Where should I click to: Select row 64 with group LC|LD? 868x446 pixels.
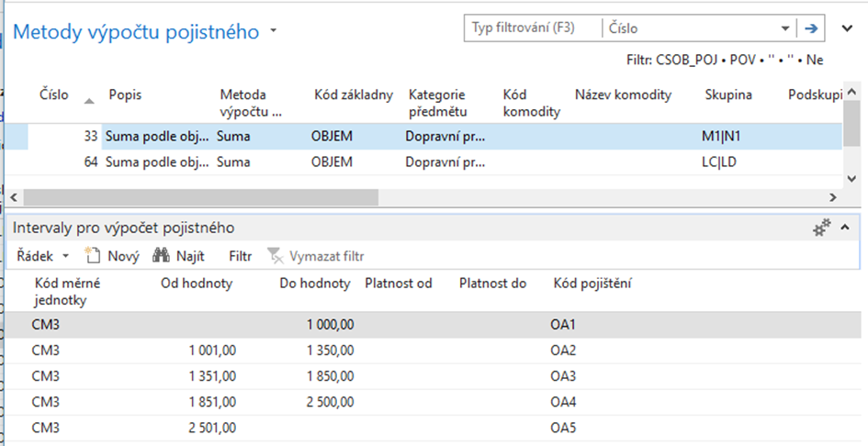(x=367, y=162)
